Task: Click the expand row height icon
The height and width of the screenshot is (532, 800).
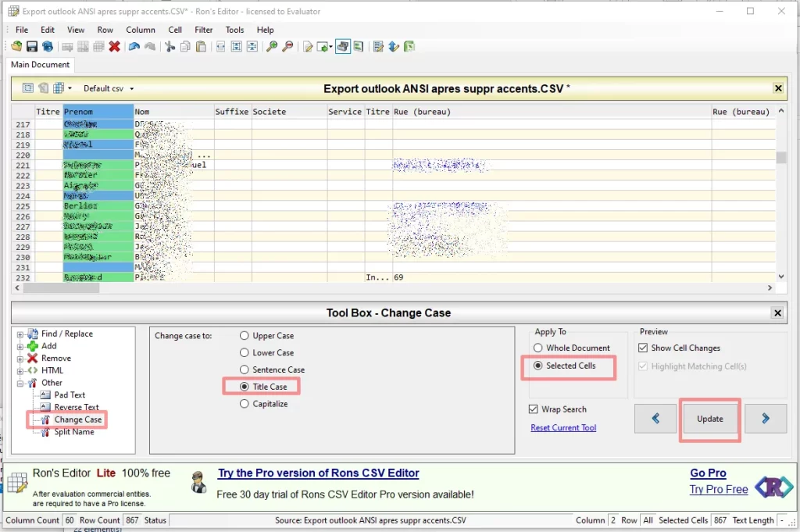Action: 236,46
